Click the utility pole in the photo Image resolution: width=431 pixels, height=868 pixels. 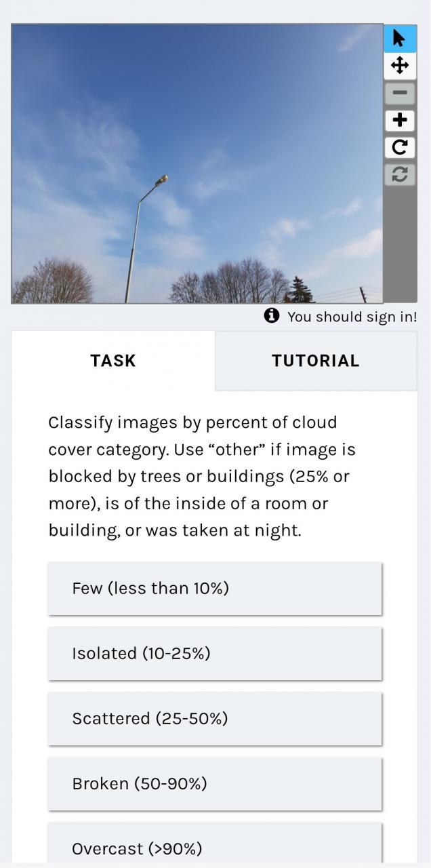pyautogui.click(x=363, y=295)
